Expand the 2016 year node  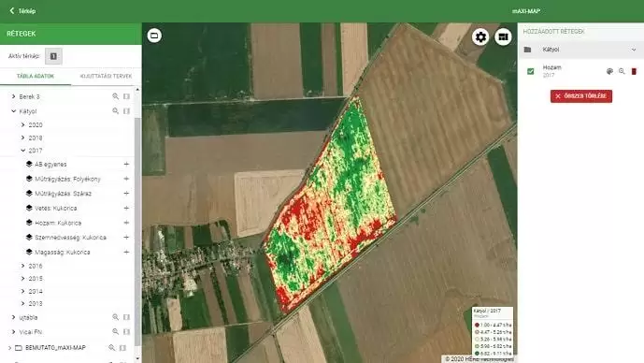click(23, 266)
